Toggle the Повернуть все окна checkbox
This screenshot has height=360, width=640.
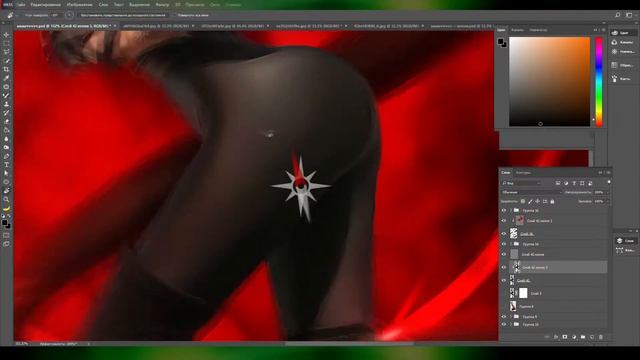(x=174, y=15)
